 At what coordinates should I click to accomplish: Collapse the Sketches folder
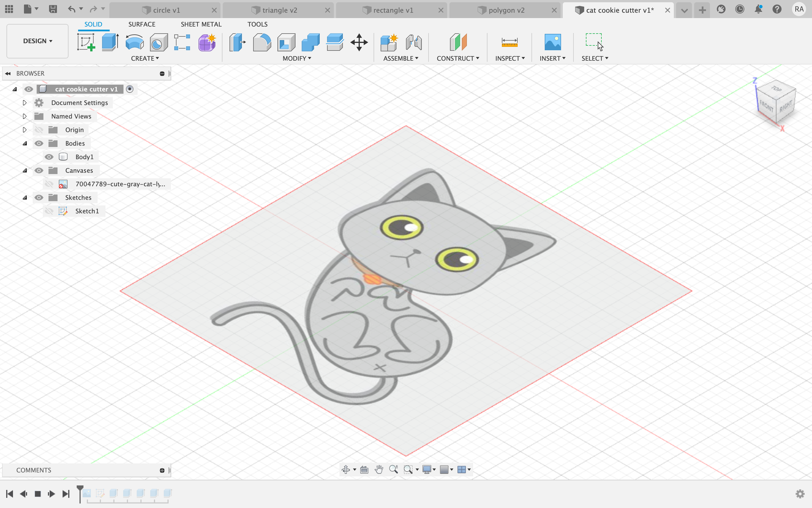pos(25,197)
